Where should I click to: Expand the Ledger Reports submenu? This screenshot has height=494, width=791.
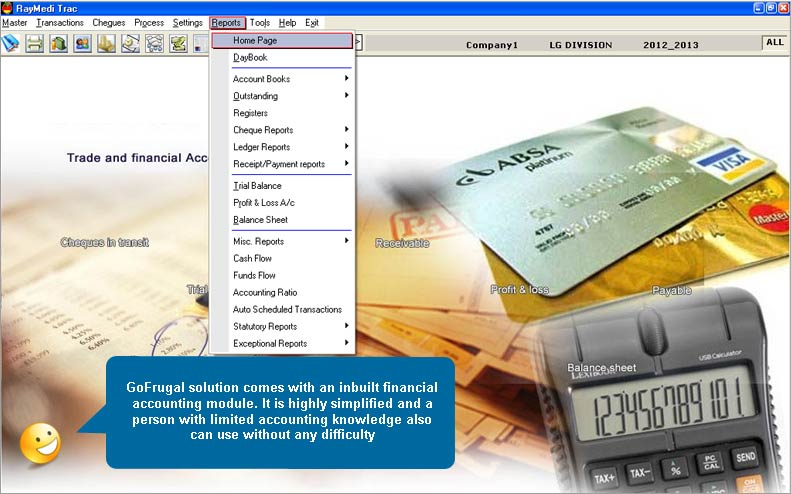282,147
